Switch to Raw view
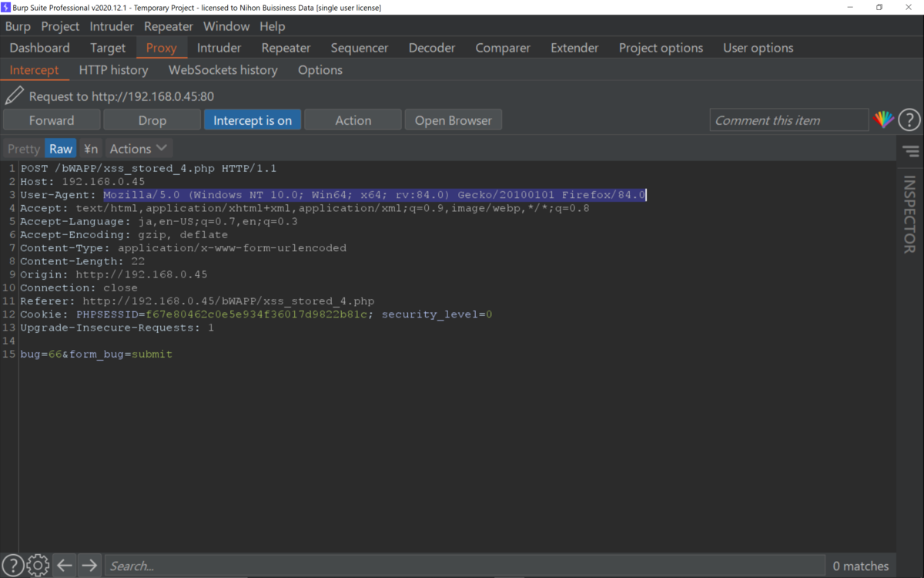The width and height of the screenshot is (924, 578). (x=61, y=149)
